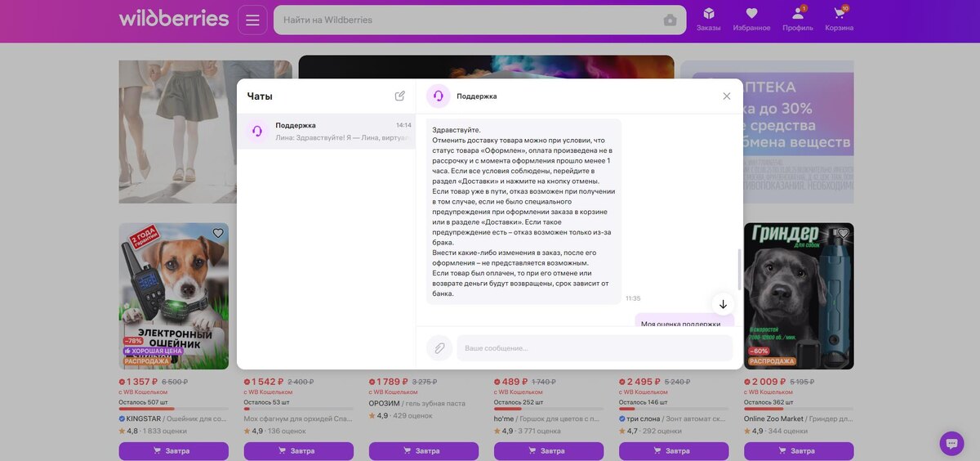Click the Поддержка avatar in chat header

439,96
